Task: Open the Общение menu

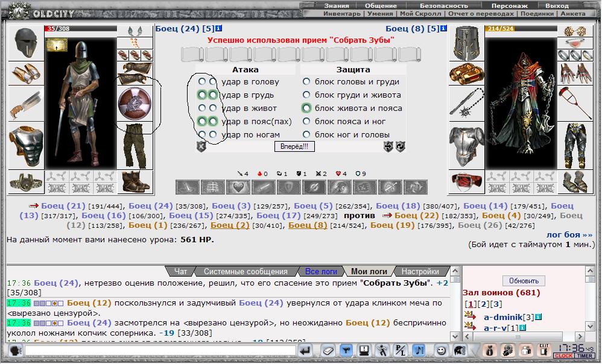Action: click(381, 6)
